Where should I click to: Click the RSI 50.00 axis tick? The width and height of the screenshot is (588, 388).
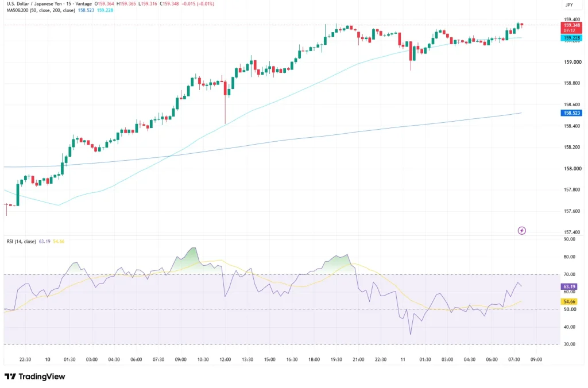tap(570, 309)
